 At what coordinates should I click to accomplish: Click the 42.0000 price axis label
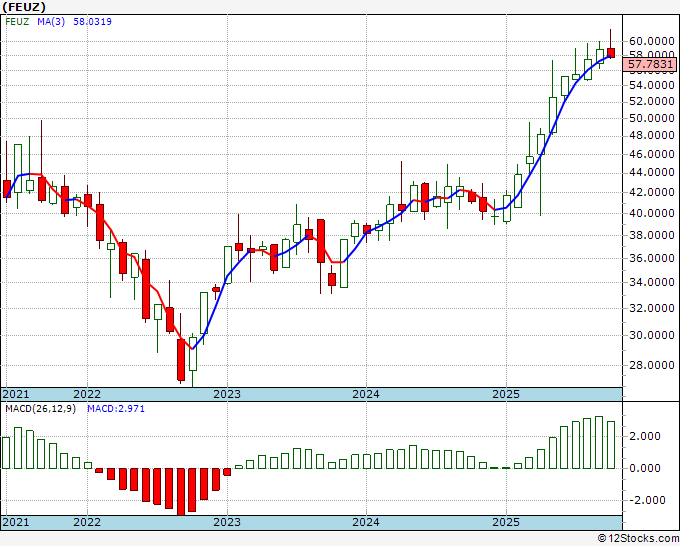point(652,192)
